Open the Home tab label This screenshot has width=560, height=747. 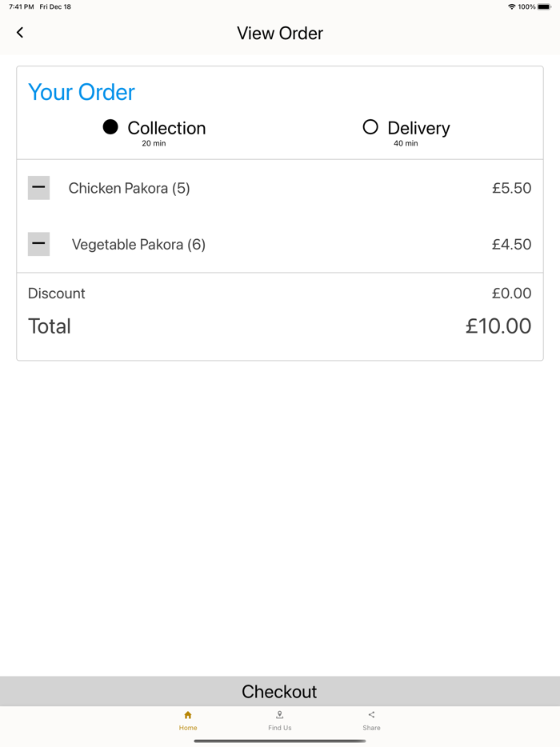click(188, 728)
